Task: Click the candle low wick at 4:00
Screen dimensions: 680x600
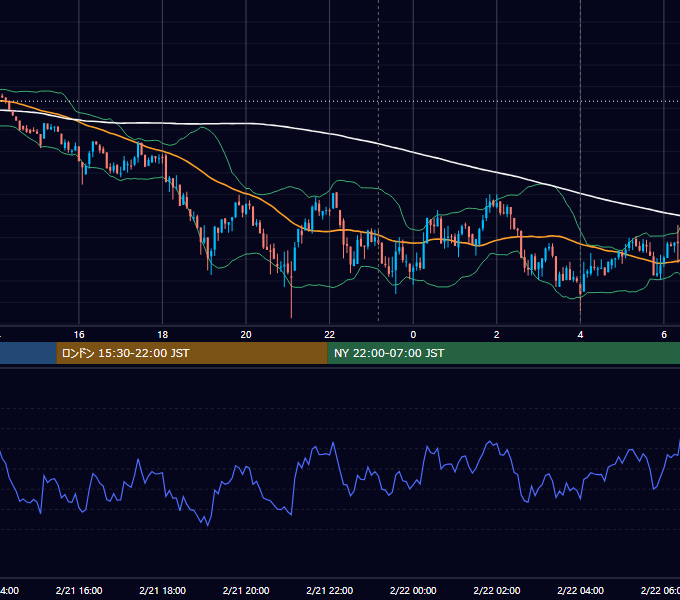Action: tap(580, 299)
